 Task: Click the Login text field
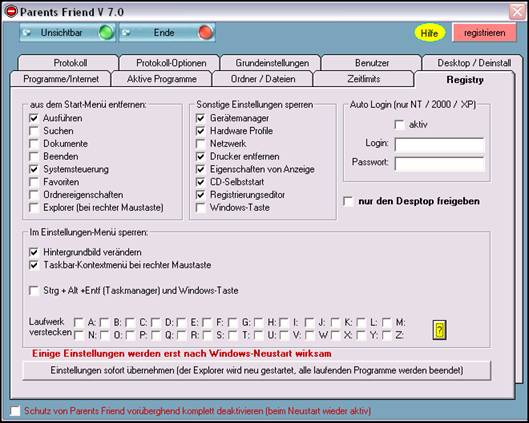(440, 145)
